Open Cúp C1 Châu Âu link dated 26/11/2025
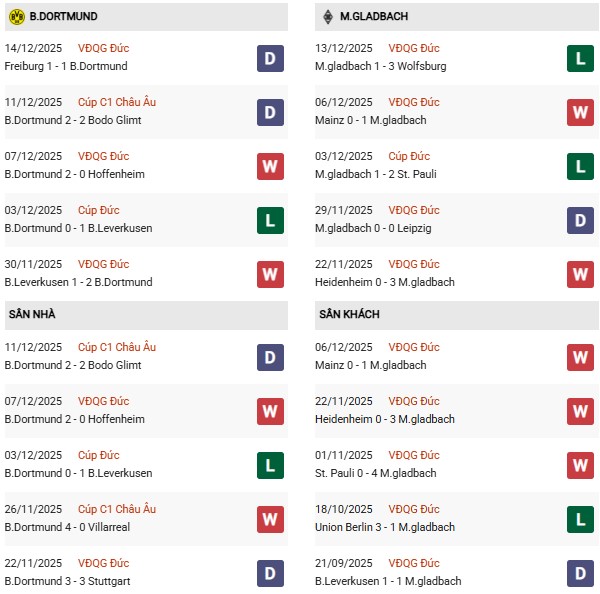Image resolution: width=600 pixels, height=594 pixels. pyautogui.click(x=116, y=509)
